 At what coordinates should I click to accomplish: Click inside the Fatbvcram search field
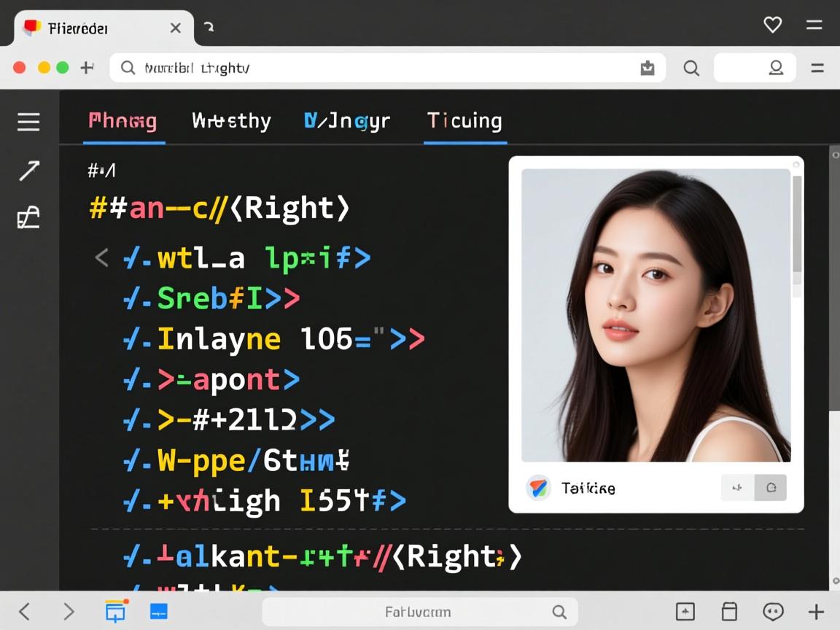[x=419, y=612]
